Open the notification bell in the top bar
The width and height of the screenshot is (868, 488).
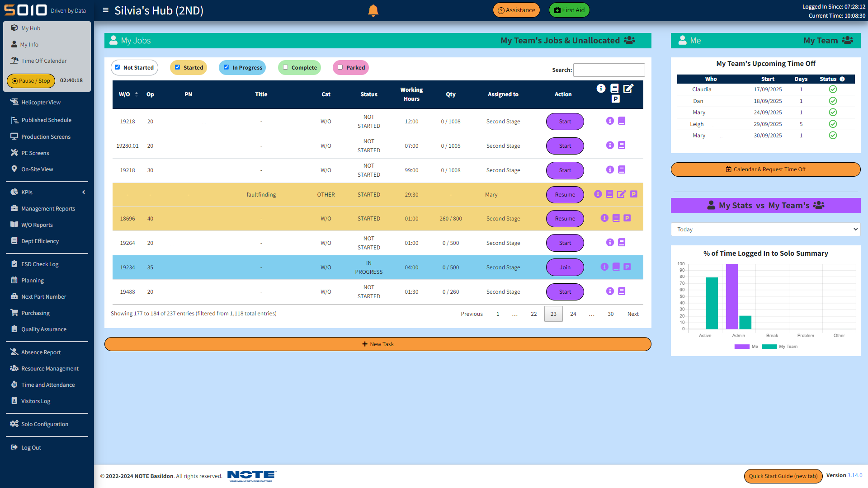373,10
